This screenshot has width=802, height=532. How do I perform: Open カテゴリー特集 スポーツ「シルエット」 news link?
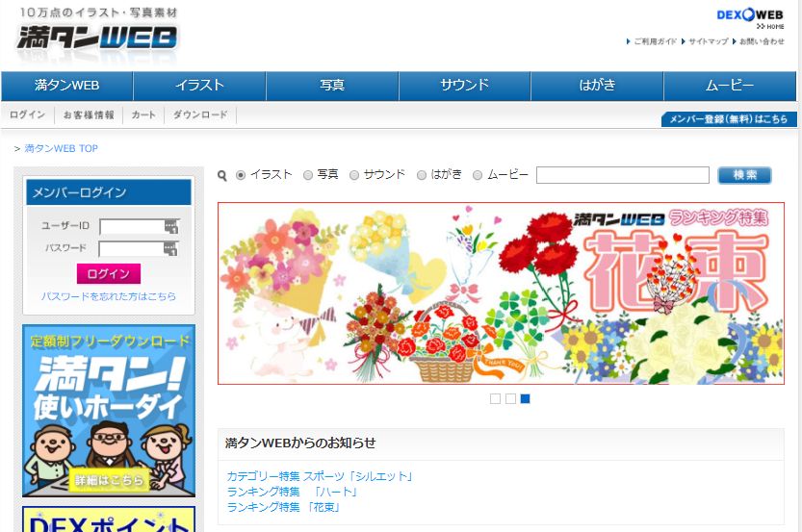(x=320, y=476)
